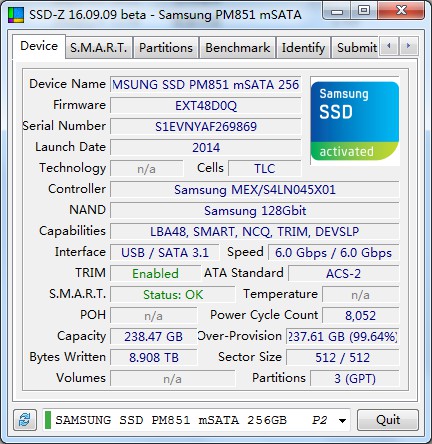Maximize the SSD-Z window

pos(364,11)
